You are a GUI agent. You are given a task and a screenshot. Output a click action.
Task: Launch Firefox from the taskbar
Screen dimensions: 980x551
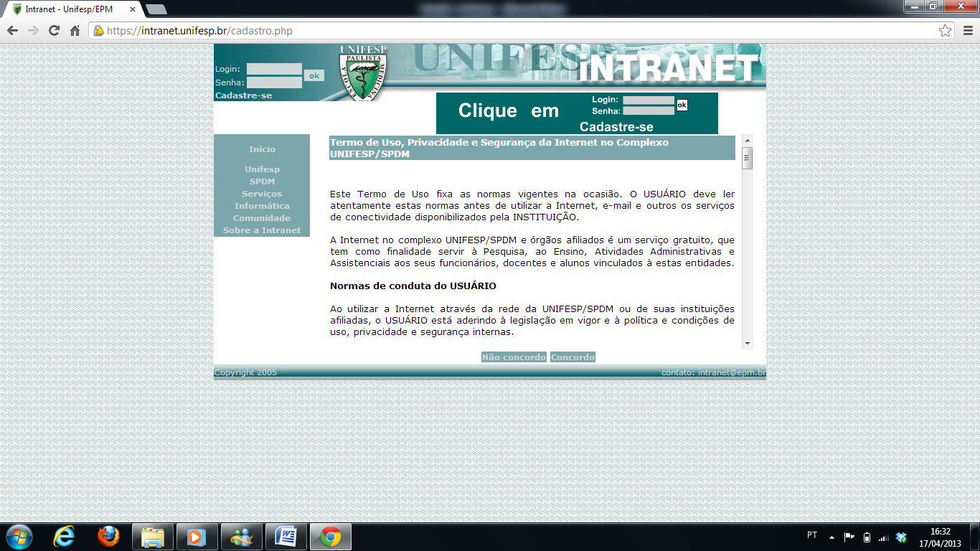[108, 537]
